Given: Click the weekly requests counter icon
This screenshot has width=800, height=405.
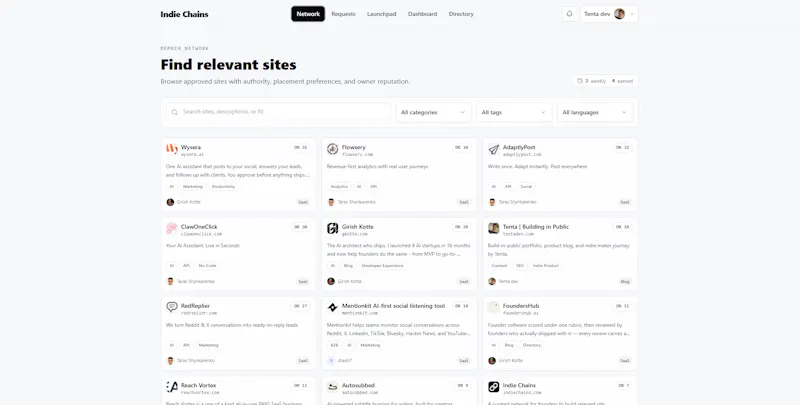Looking at the screenshot, I should click(580, 81).
